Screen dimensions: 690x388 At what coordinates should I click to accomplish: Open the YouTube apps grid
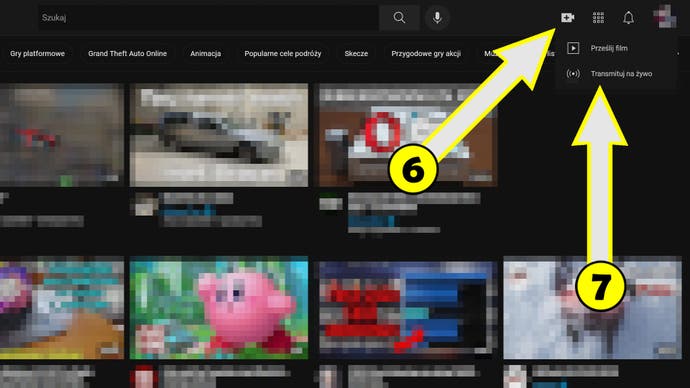pyautogui.click(x=598, y=18)
